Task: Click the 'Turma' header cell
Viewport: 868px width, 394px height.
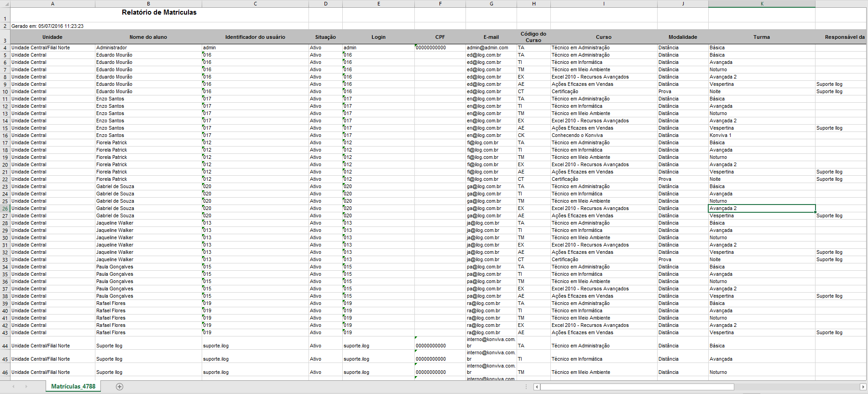Action: pyautogui.click(x=762, y=37)
